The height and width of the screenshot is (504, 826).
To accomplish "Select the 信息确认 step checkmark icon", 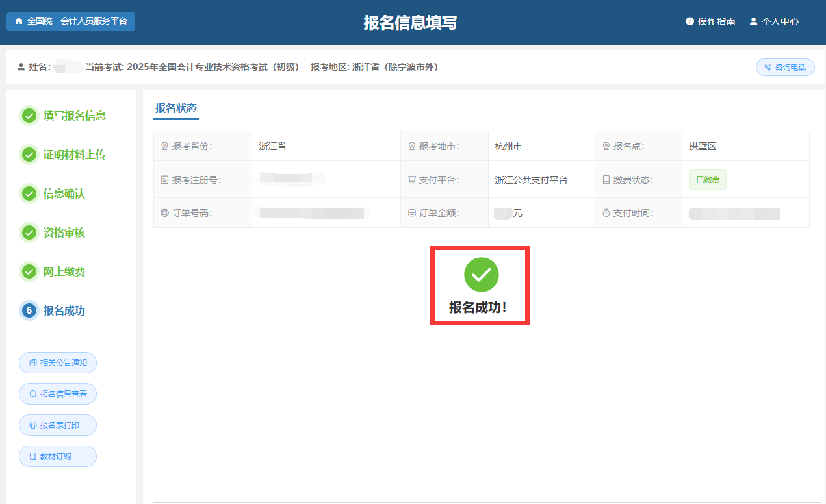I will click(29, 194).
